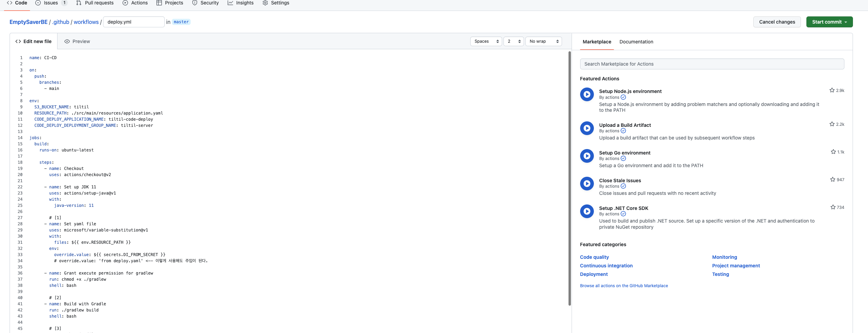868x333 pixels.
Task: Click the Actions play icon in nav
Action: tap(125, 3)
